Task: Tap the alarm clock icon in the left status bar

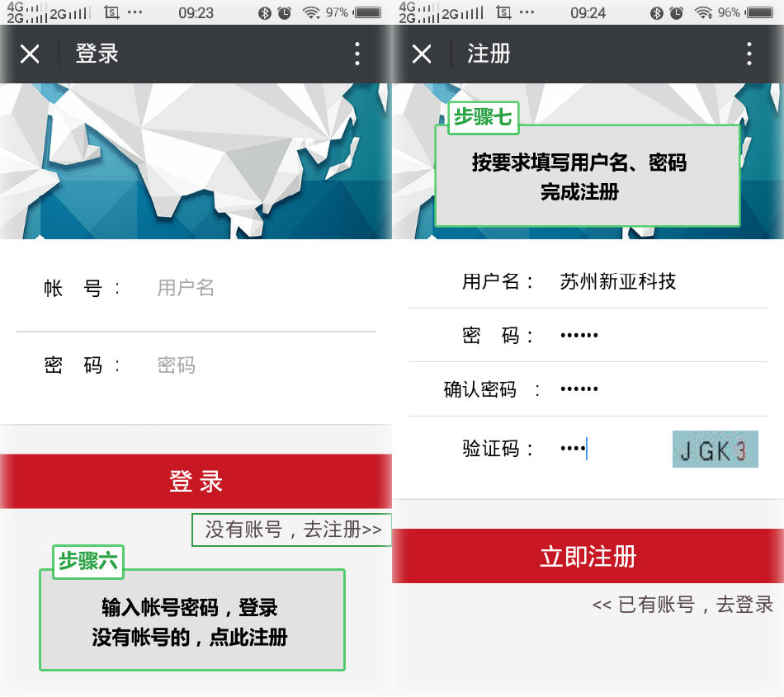Action: click(285, 13)
